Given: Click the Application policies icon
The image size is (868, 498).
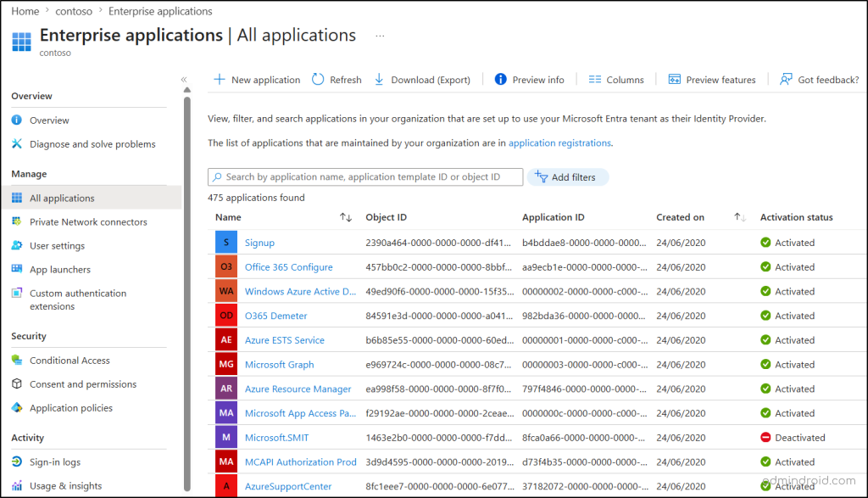Looking at the screenshot, I should [x=17, y=407].
